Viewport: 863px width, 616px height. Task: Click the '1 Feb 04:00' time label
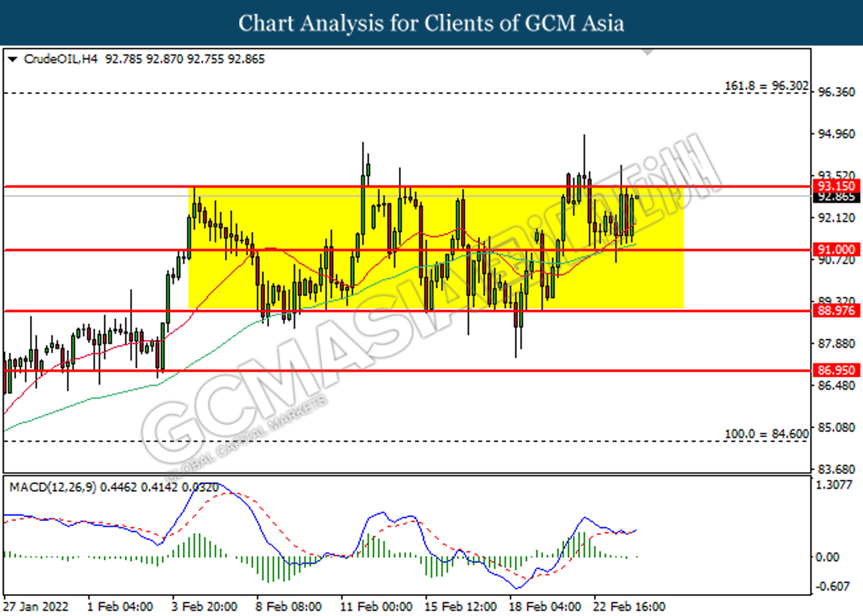point(120,607)
